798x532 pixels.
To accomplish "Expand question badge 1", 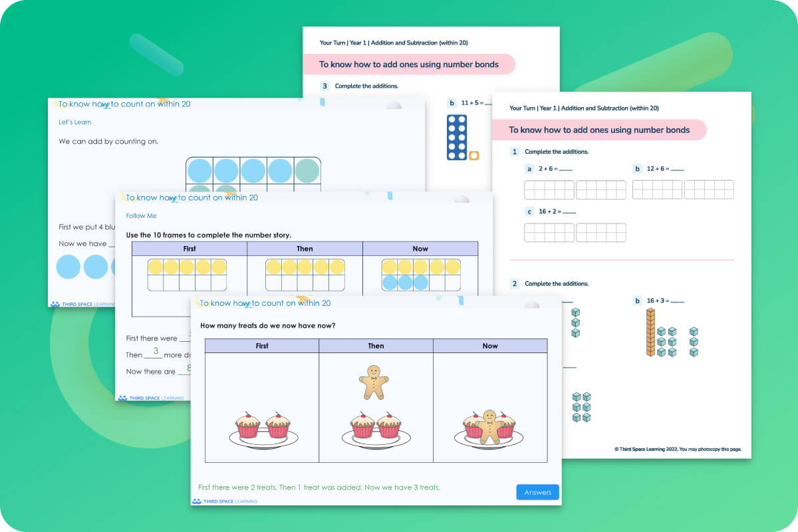I will tap(514, 152).
